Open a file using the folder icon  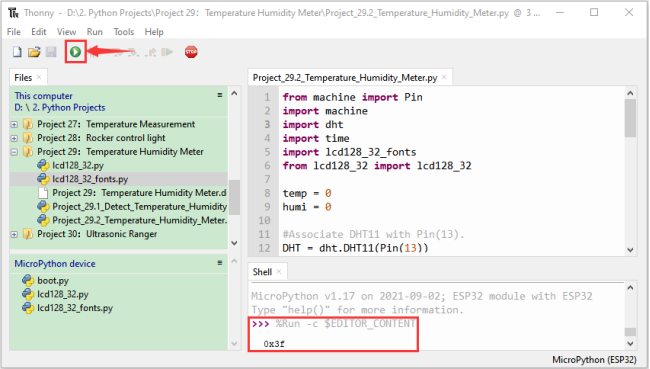[34, 52]
